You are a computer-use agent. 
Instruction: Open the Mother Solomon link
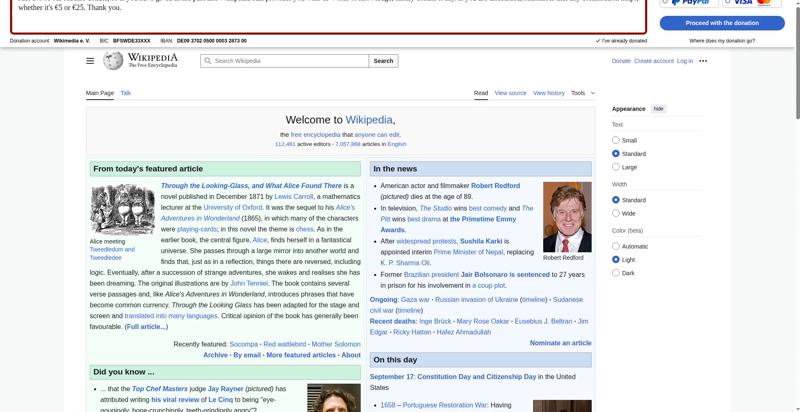point(336,345)
